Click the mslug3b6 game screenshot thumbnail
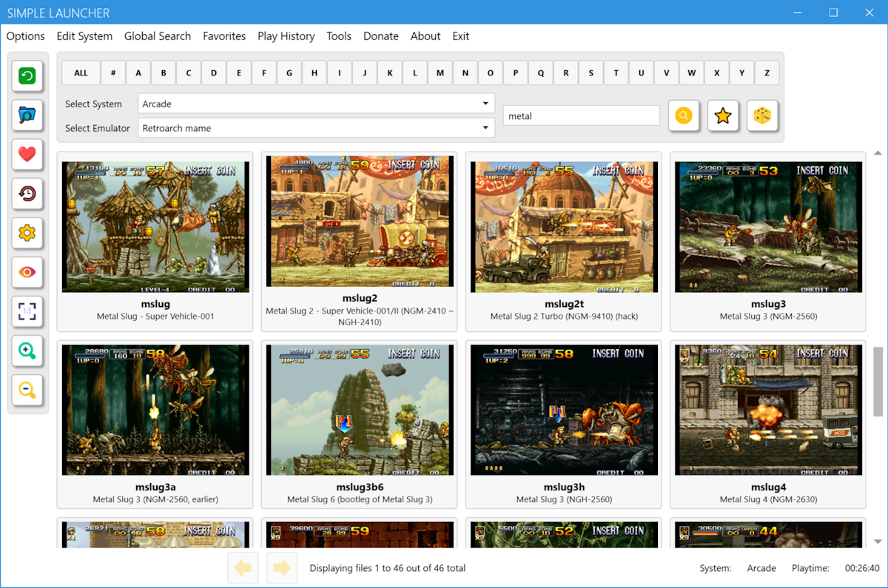Image resolution: width=888 pixels, height=588 pixels. 360,410
